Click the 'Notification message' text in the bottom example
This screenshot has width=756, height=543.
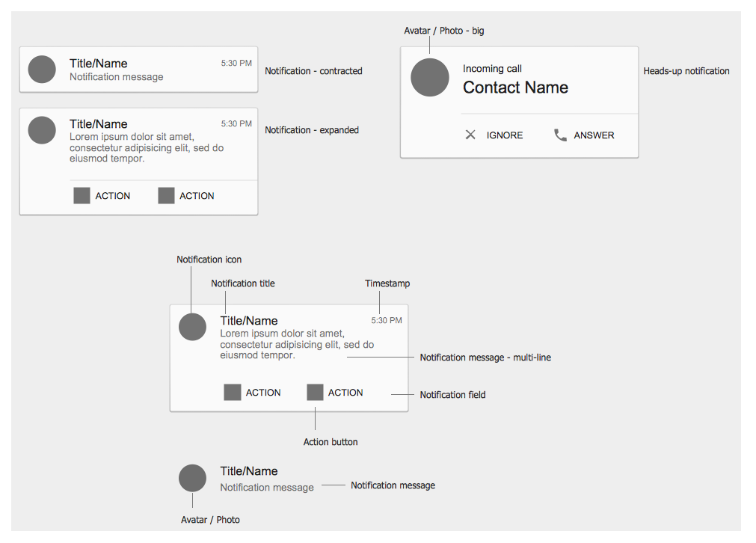click(x=267, y=488)
